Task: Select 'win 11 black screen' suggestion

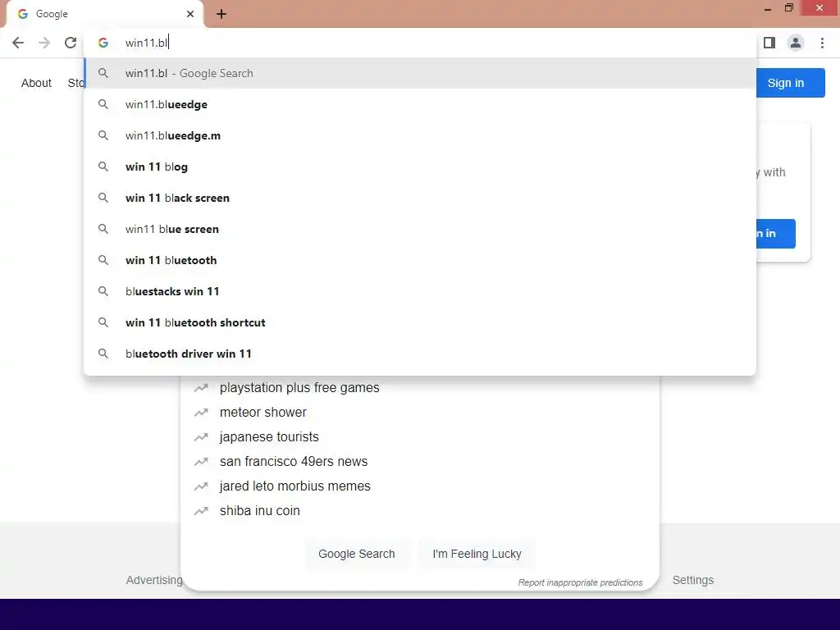Action: tap(420, 198)
